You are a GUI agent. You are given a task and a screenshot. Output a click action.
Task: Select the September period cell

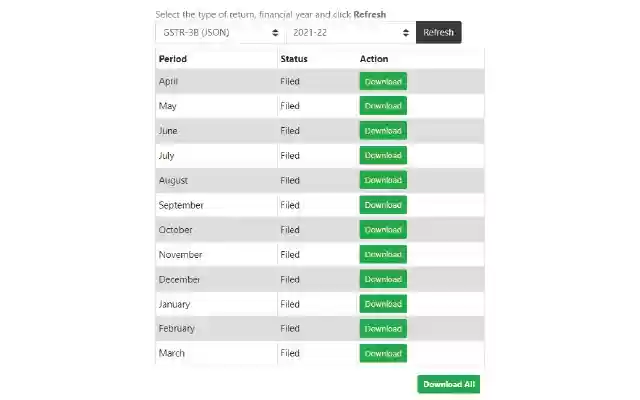(x=181, y=205)
